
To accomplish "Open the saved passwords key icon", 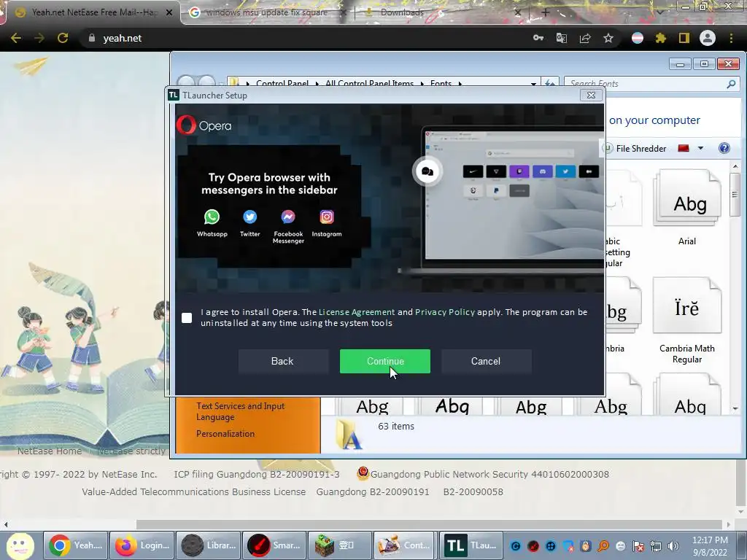I will point(538,38).
